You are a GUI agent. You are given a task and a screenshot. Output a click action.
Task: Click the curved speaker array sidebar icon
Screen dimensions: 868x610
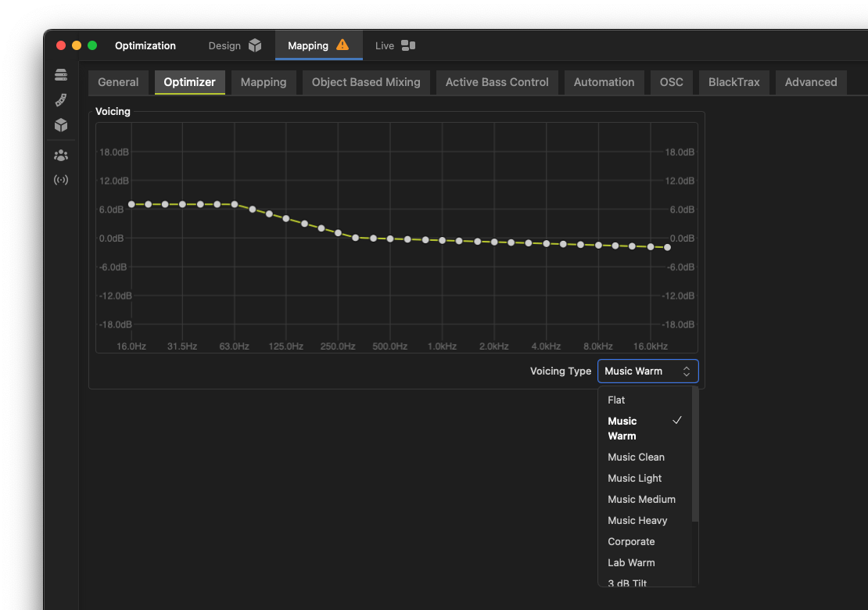tap(61, 99)
